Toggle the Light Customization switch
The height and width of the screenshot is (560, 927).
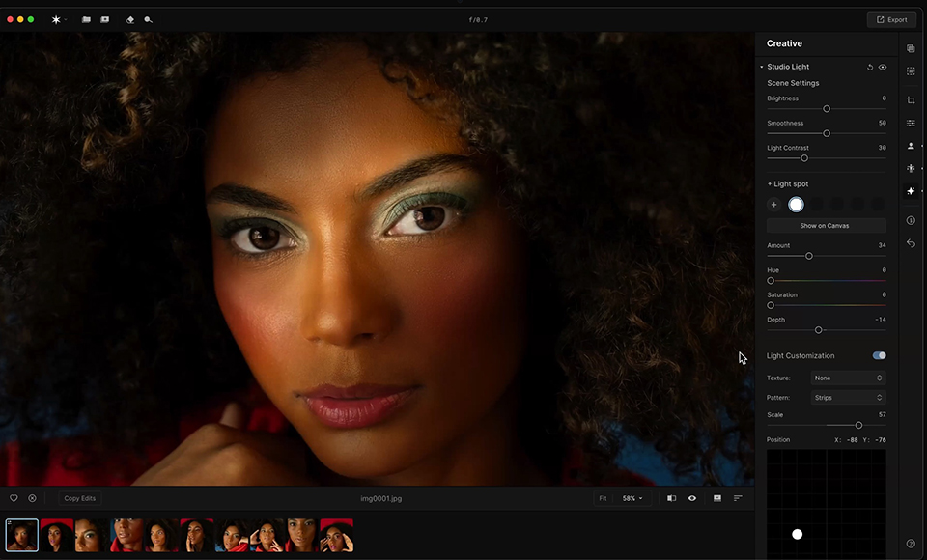coord(879,355)
